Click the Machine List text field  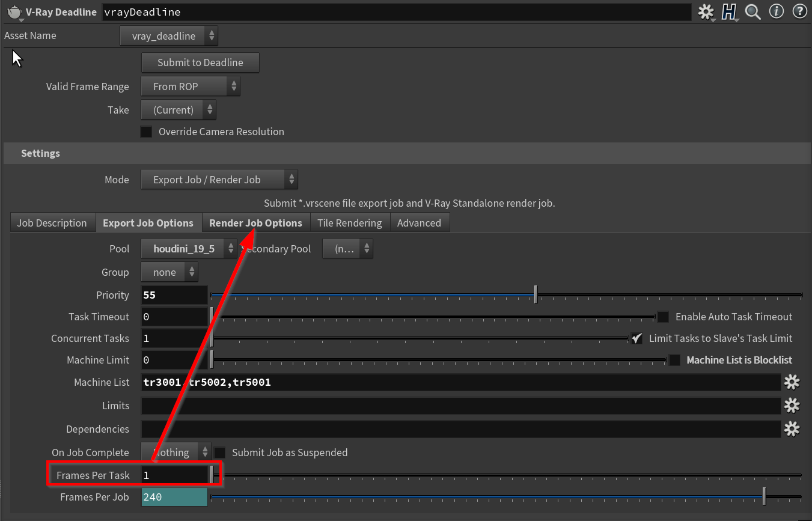[461, 382]
